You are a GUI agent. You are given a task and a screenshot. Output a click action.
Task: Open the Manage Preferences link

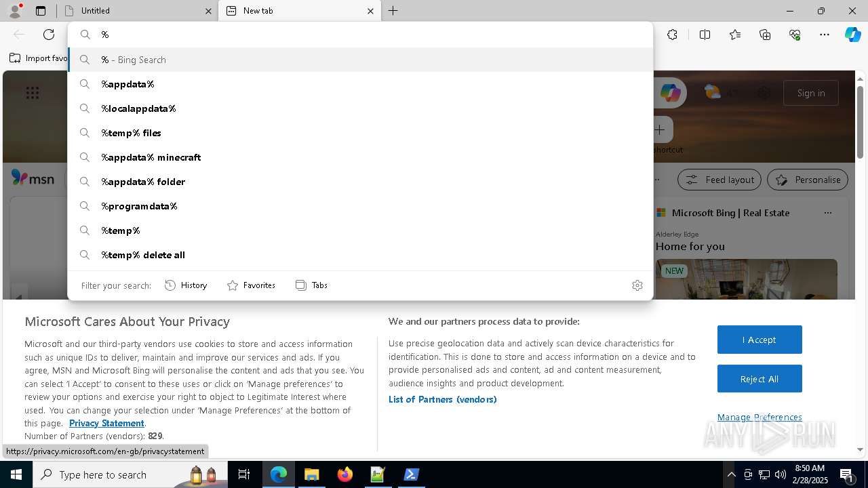click(x=759, y=417)
